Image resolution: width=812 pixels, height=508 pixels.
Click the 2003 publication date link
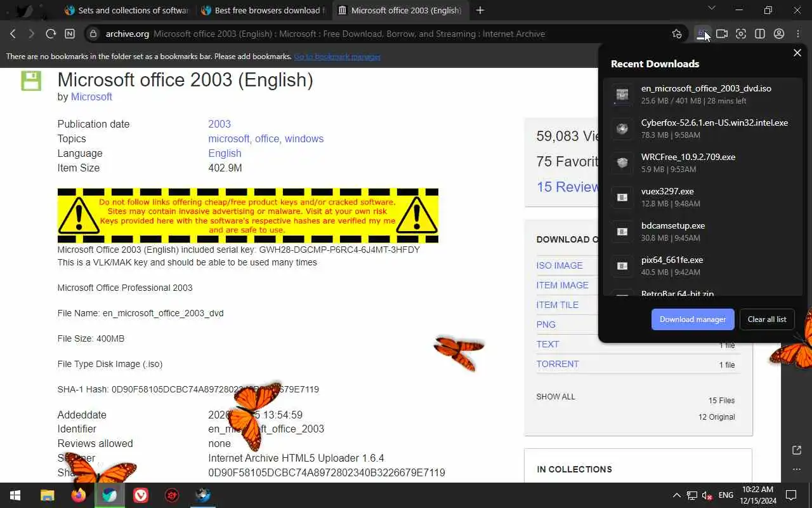(219, 124)
